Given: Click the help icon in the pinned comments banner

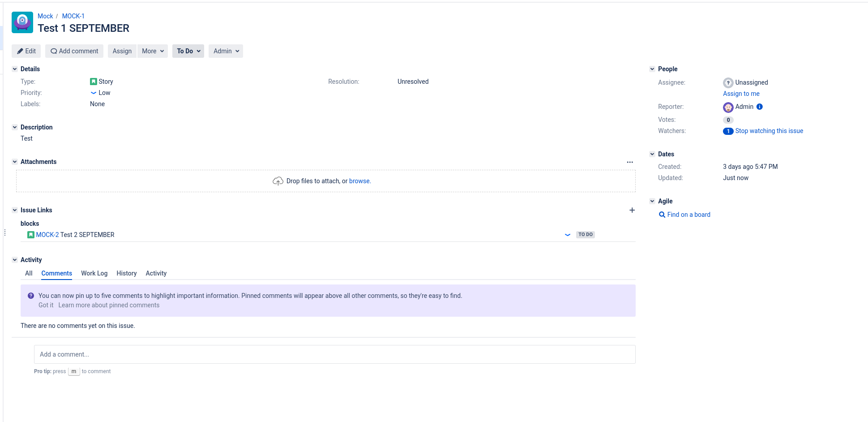Looking at the screenshot, I should [31, 295].
